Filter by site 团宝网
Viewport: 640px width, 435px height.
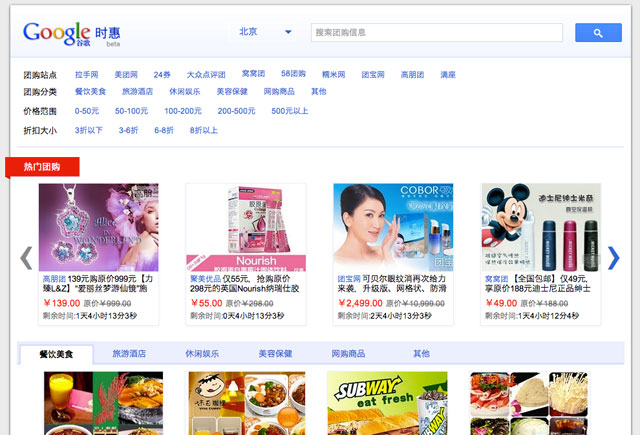coord(373,74)
